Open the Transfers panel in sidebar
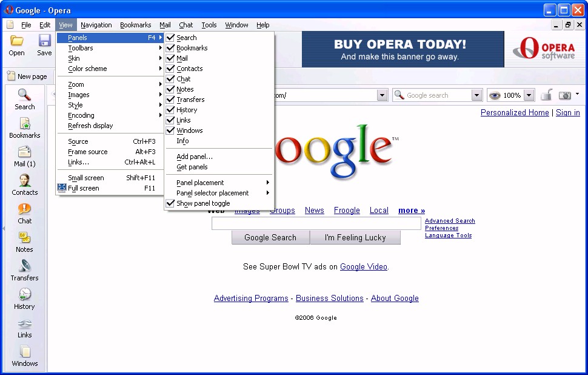 (24, 271)
